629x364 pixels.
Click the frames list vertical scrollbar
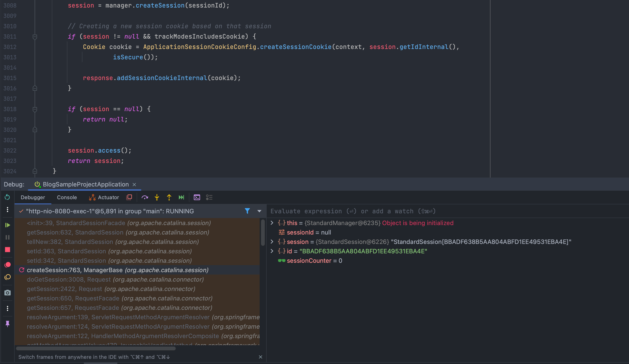(x=263, y=233)
